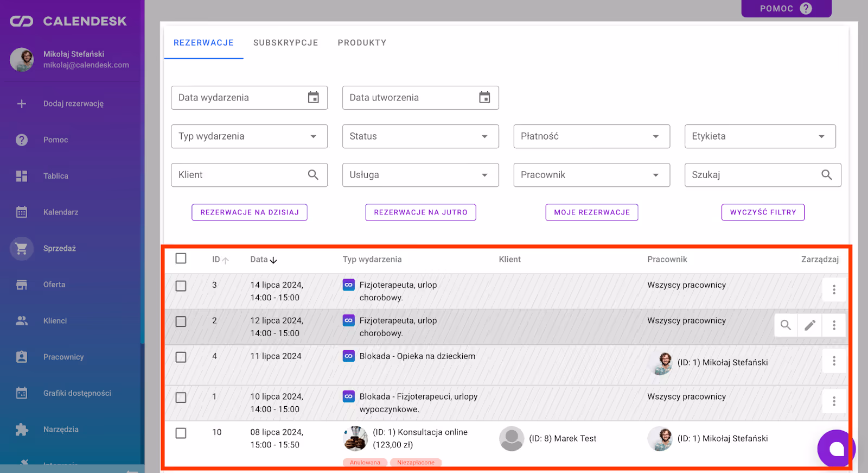The image size is (868, 473).
Task: Select the checkbox for reservation ID 10
Action: click(181, 433)
